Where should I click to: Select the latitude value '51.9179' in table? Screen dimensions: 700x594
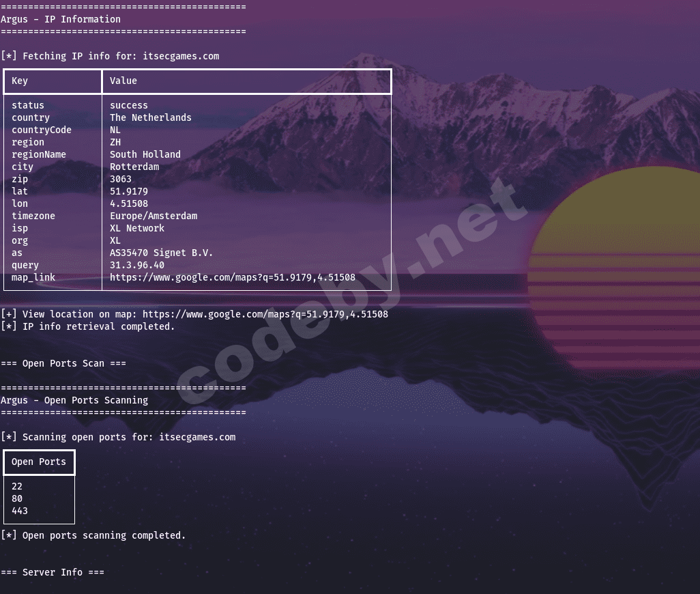click(129, 191)
